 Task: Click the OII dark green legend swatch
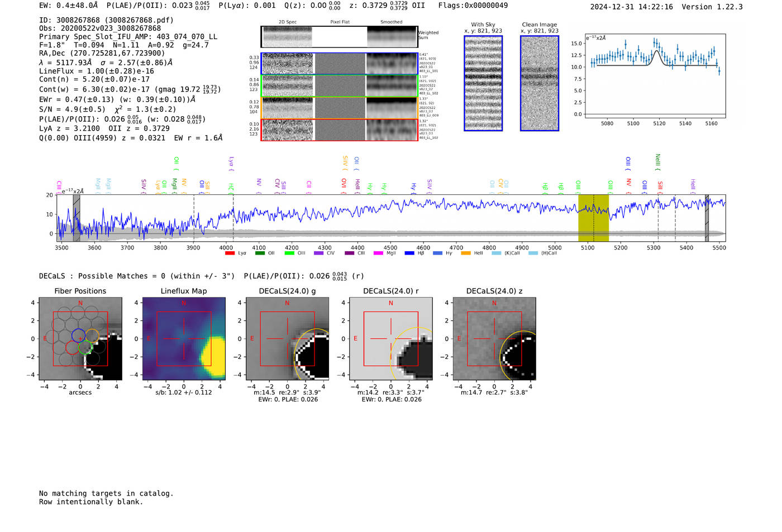(260, 253)
